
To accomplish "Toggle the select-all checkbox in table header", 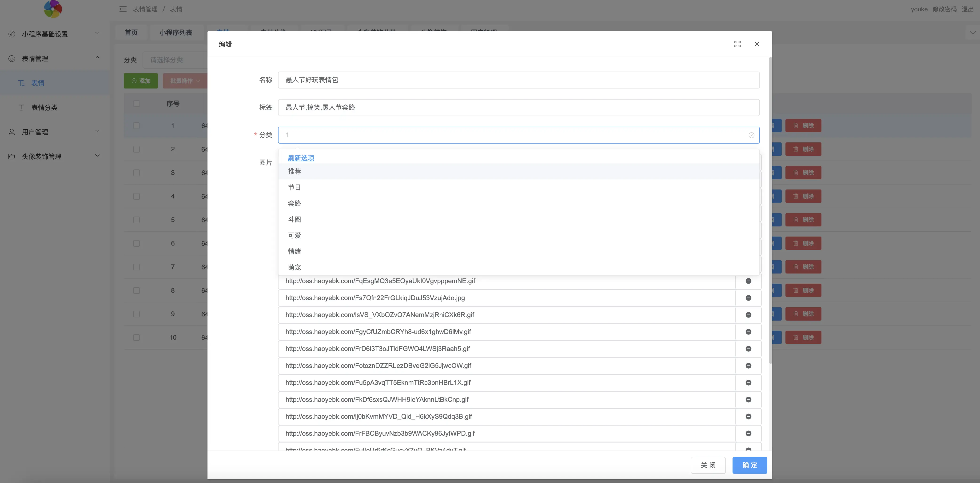I will click(x=137, y=104).
